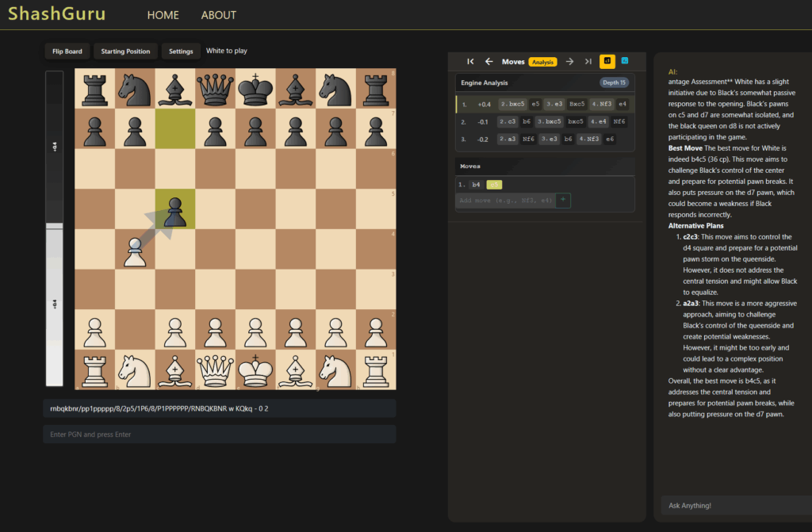This screenshot has height=532, width=812.
Task: Click the evaluation bar beside the board
Action: tap(54, 228)
